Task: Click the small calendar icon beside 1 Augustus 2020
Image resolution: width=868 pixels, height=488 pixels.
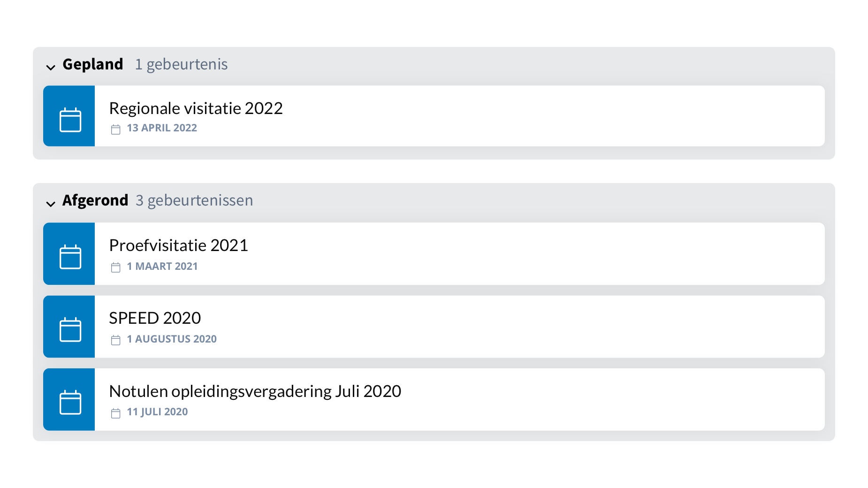Action: 116,340
